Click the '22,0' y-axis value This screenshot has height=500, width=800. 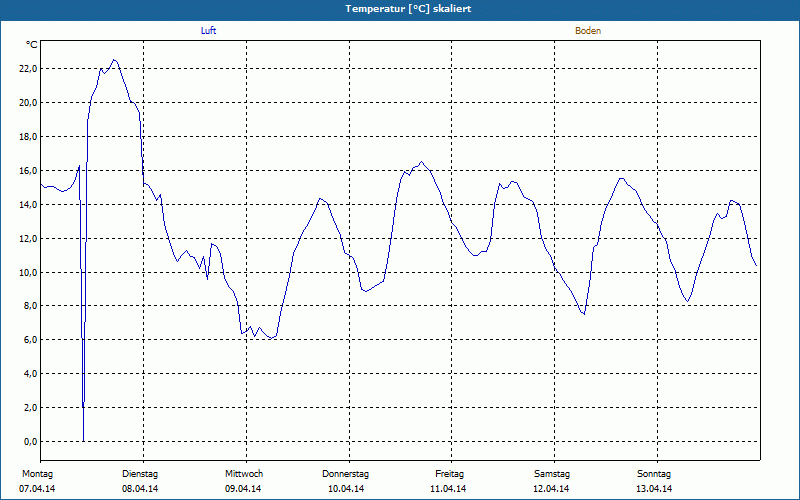(28, 69)
